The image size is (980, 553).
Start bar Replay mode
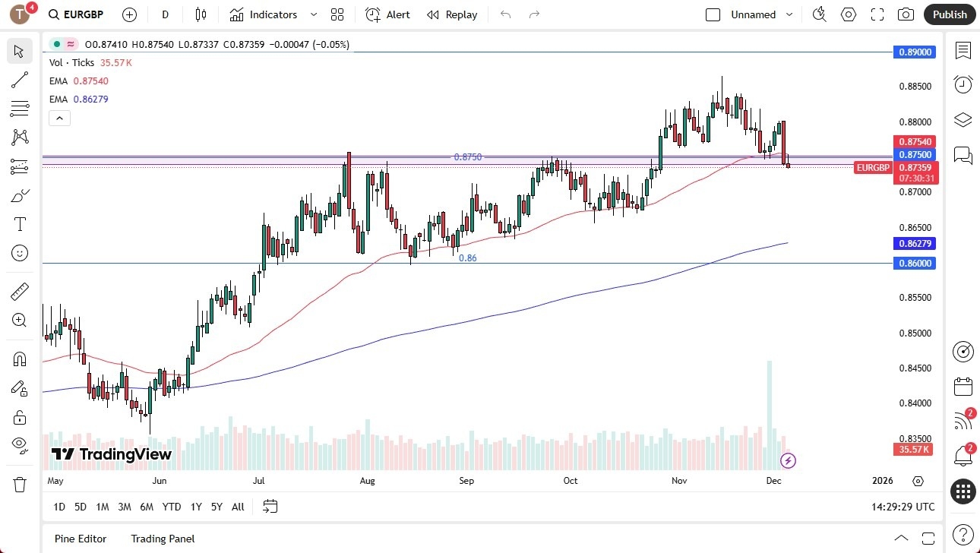pos(452,14)
